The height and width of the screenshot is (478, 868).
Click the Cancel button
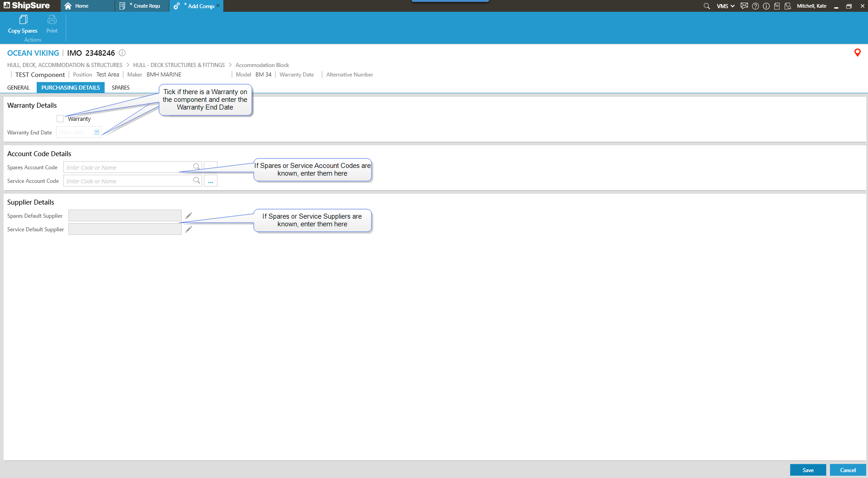point(848,470)
